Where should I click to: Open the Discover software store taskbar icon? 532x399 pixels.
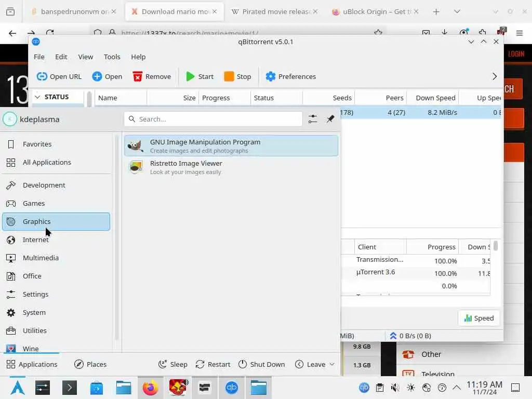97,388
